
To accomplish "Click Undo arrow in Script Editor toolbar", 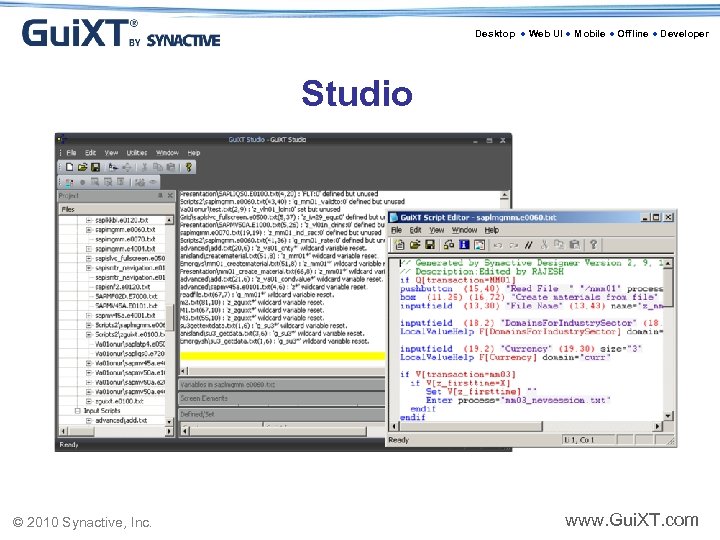I will tap(498, 245).
